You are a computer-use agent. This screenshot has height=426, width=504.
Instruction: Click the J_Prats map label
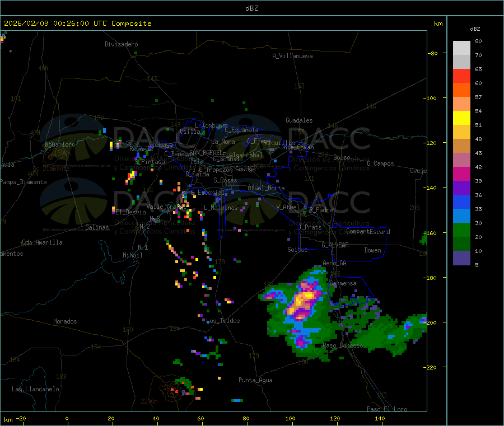[x=310, y=227]
